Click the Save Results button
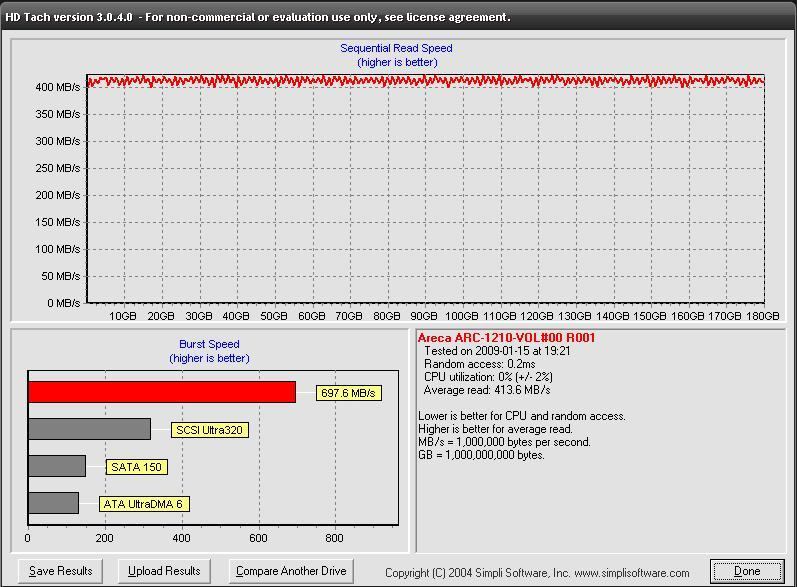Viewport: 797px width, 587px height. (60, 571)
